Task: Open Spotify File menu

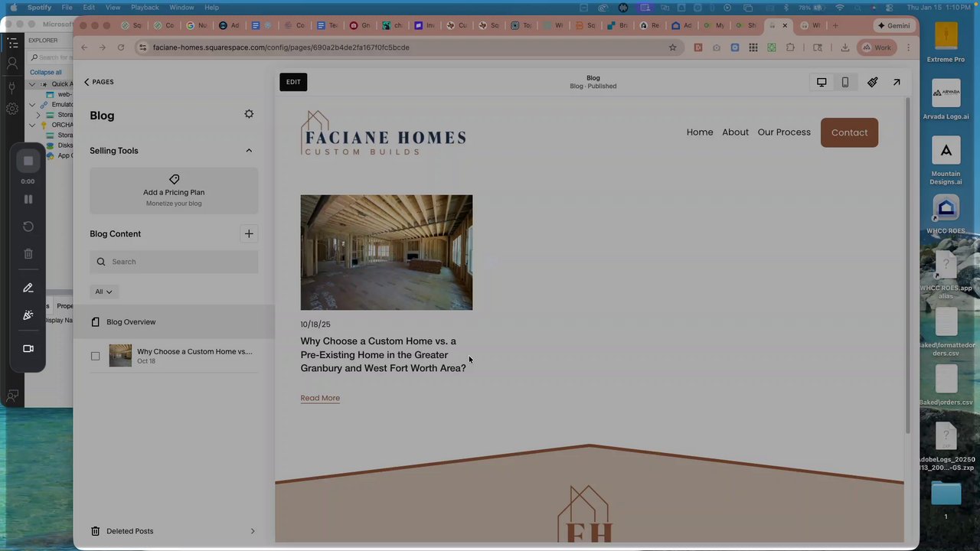Action: click(x=67, y=7)
